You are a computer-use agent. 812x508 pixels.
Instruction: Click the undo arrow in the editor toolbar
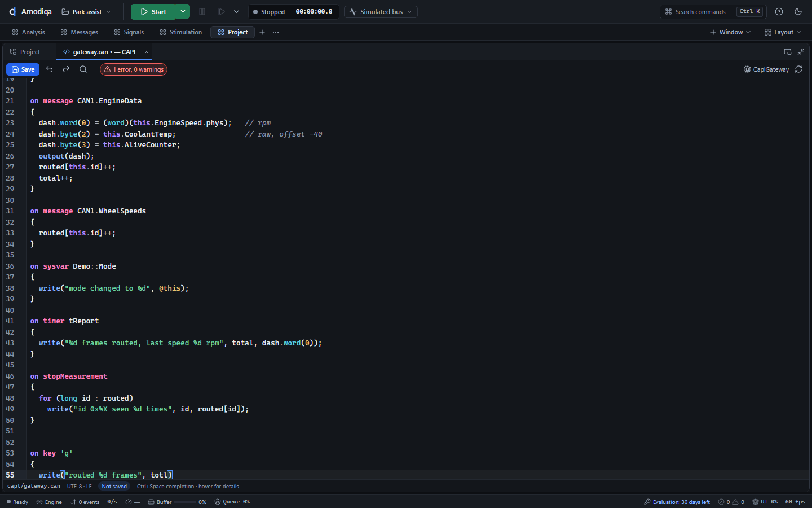(50, 69)
